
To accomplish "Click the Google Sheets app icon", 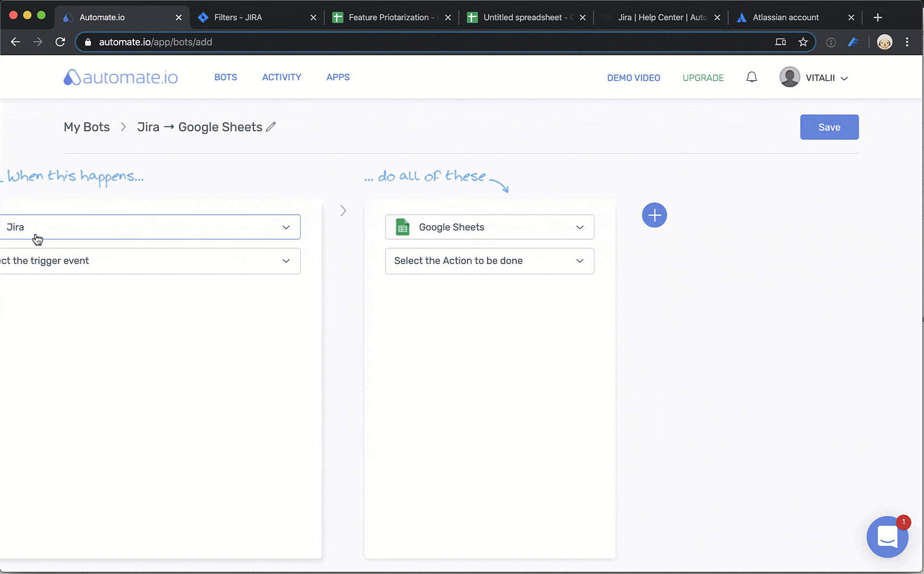I will (403, 227).
